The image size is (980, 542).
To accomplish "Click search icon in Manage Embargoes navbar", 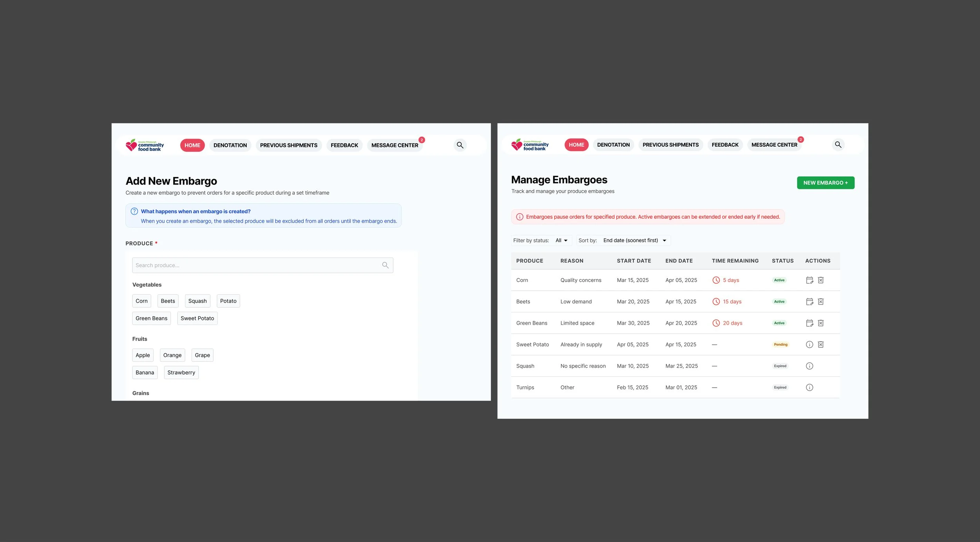I will pyautogui.click(x=838, y=145).
